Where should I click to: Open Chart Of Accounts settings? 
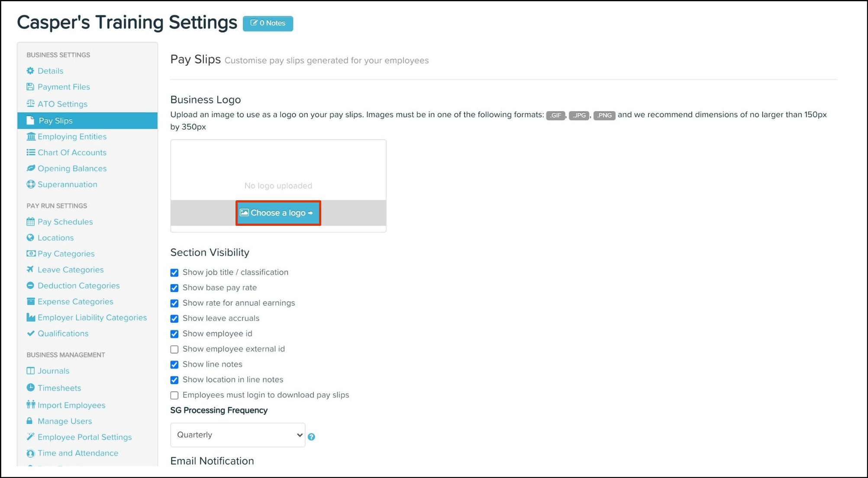coord(72,153)
